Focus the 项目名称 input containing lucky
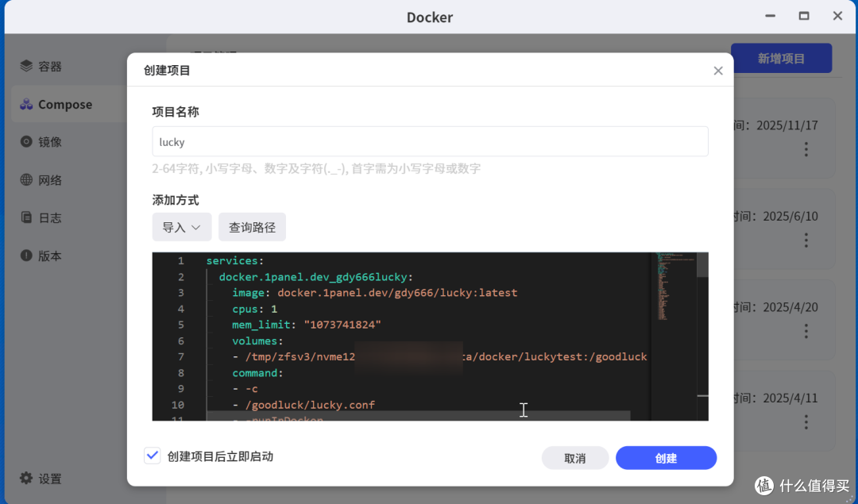 tap(430, 141)
